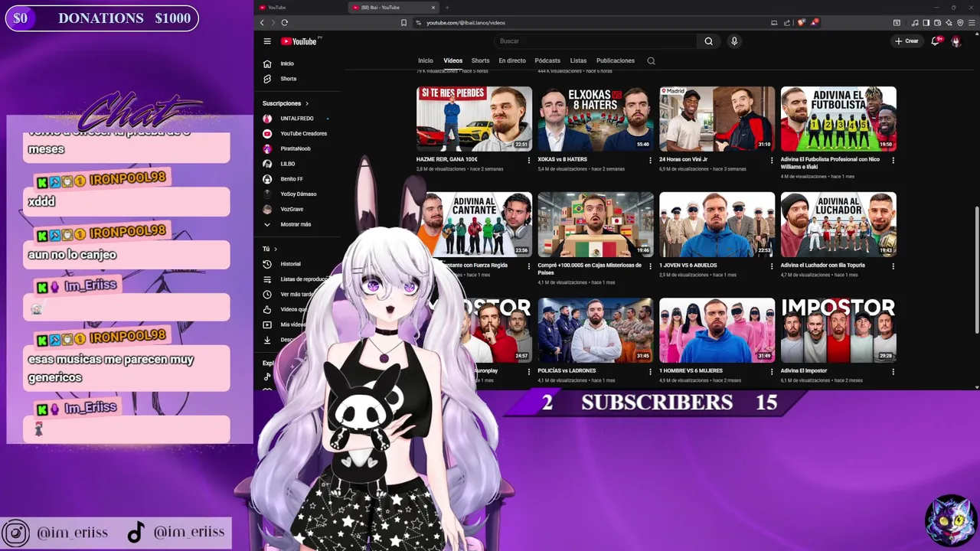Open more options for 1 HOMBRE VS 6 MUJERES
Viewport: 980px width, 551px height.
(x=772, y=372)
